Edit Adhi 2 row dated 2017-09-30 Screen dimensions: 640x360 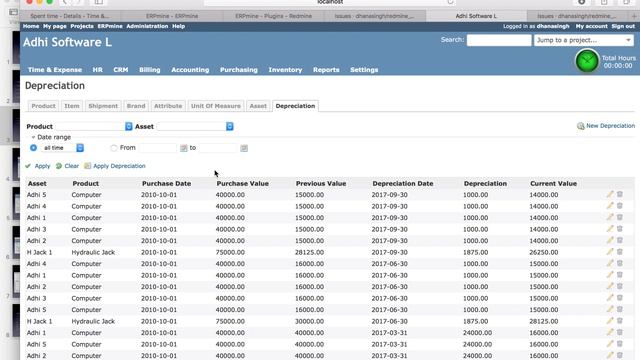(610, 240)
